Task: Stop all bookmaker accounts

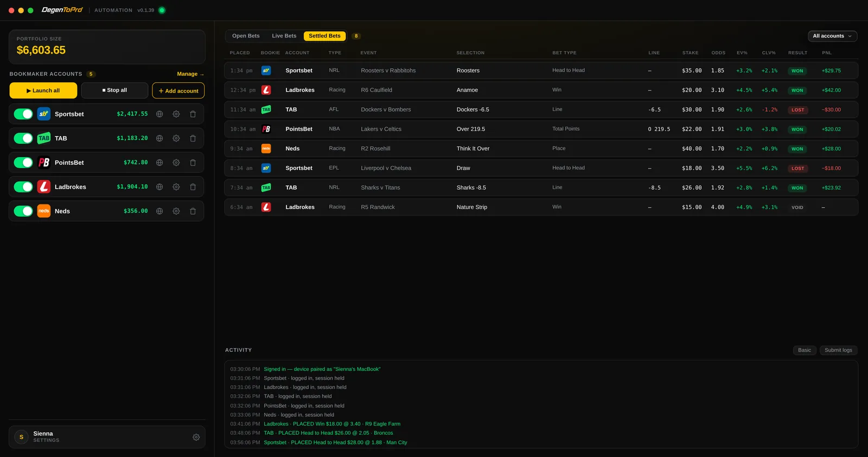Action: [x=114, y=91]
